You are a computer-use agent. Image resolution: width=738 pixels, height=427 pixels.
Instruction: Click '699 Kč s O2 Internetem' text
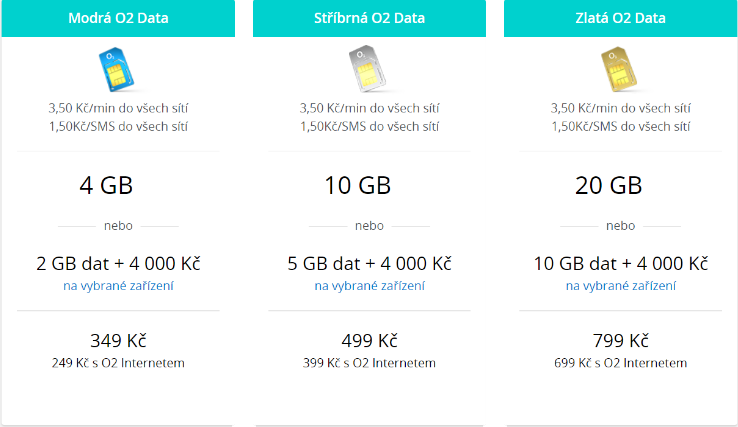point(620,363)
